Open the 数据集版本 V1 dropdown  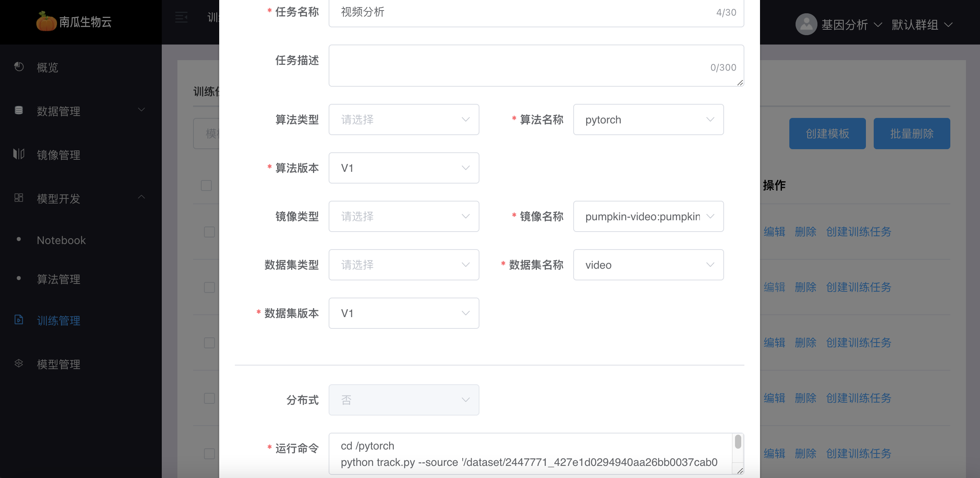pyautogui.click(x=404, y=313)
